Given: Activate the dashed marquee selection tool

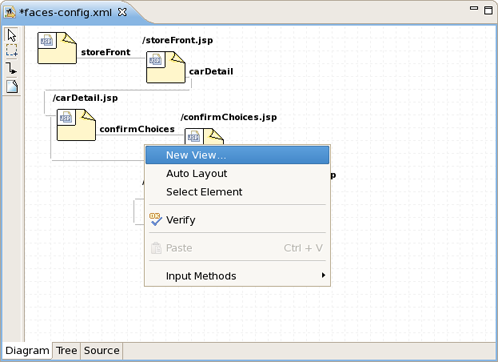Looking at the screenshot, I should click(x=12, y=50).
